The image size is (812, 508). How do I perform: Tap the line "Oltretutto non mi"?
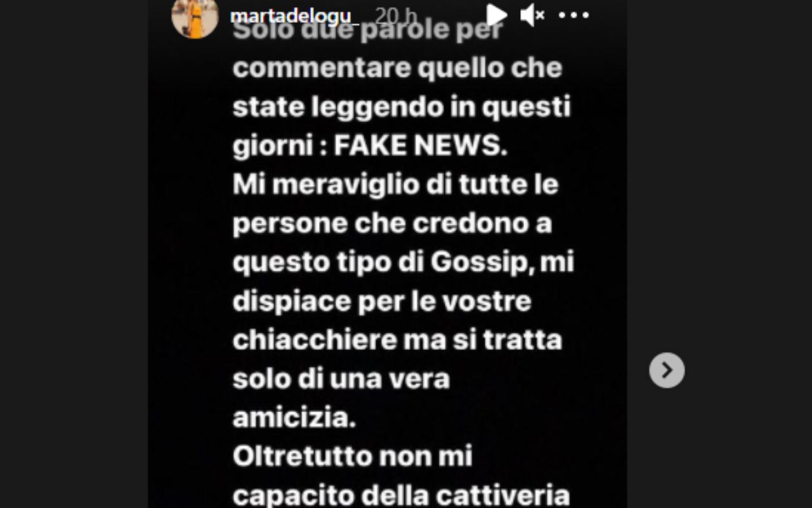click(353, 457)
